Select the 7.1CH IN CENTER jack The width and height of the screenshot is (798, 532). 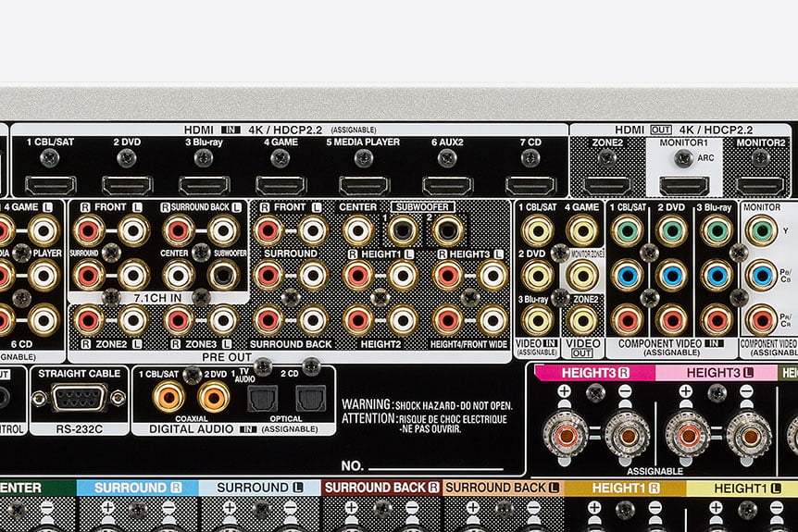tap(178, 275)
